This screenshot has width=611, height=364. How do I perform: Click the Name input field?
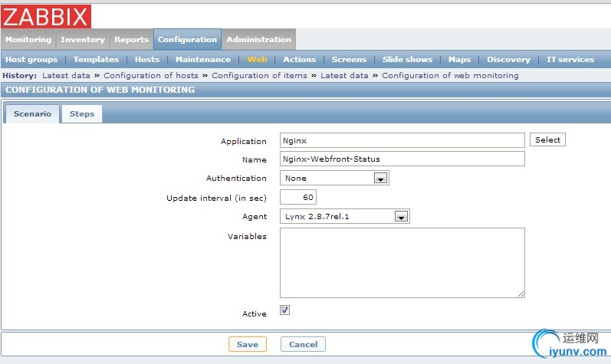(x=402, y=159)
